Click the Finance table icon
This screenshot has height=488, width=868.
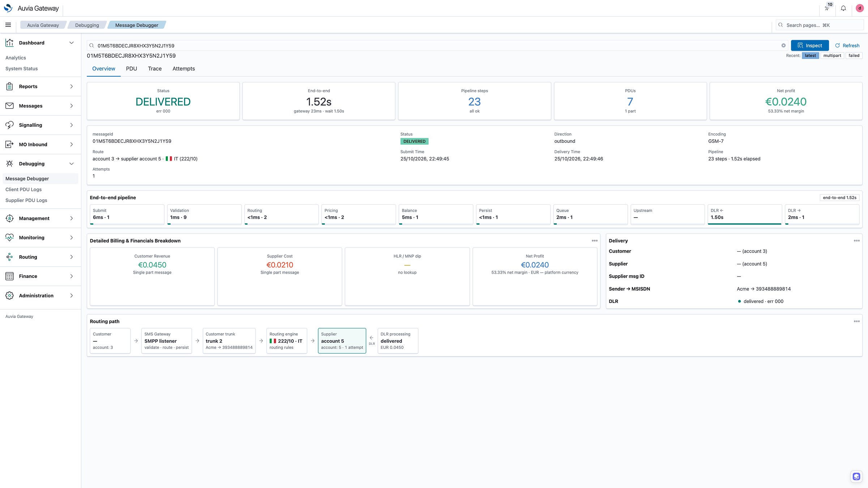tap(9, 276)
